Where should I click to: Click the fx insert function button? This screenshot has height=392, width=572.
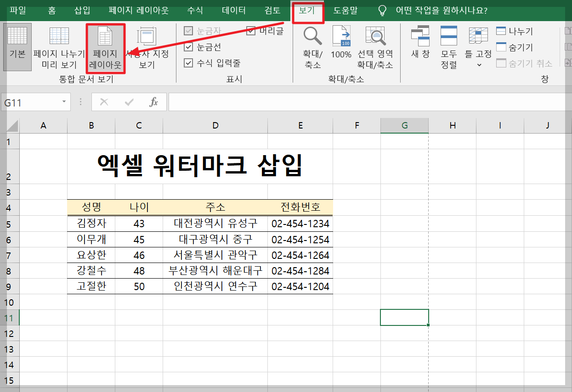point(154,102)
